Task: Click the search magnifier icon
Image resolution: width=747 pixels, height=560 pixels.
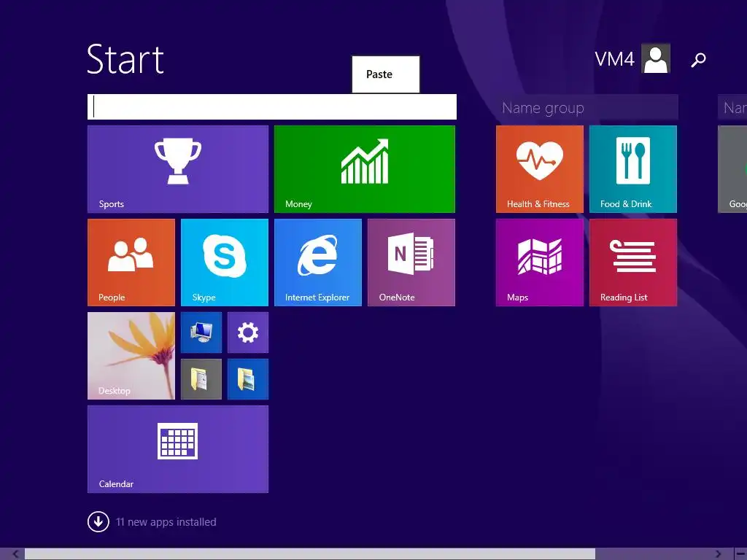Action: pyautogui.click(x=698, y=60)
